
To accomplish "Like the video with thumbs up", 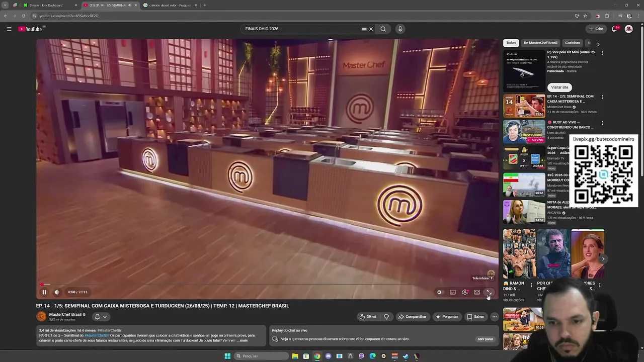I will pos(367,317).
